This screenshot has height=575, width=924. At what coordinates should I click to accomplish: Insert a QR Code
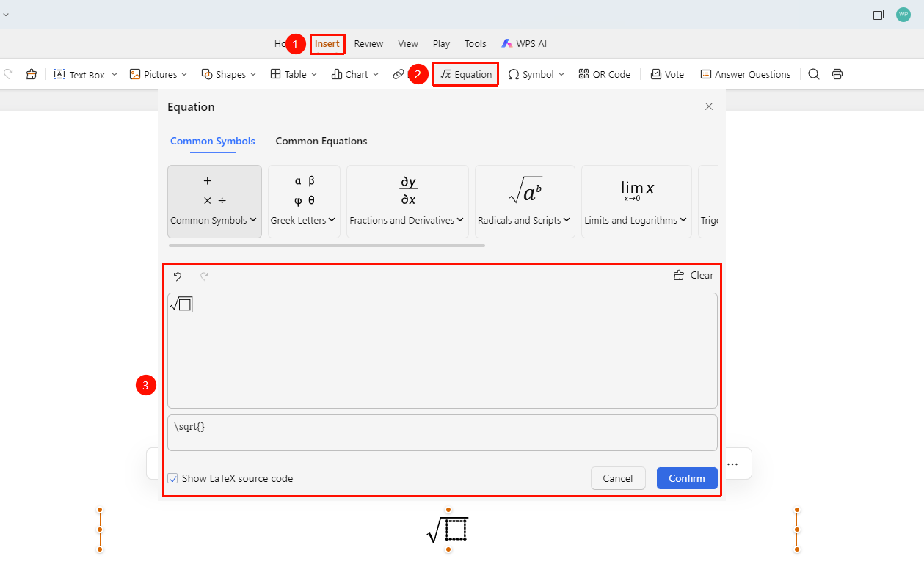point(605,74)
